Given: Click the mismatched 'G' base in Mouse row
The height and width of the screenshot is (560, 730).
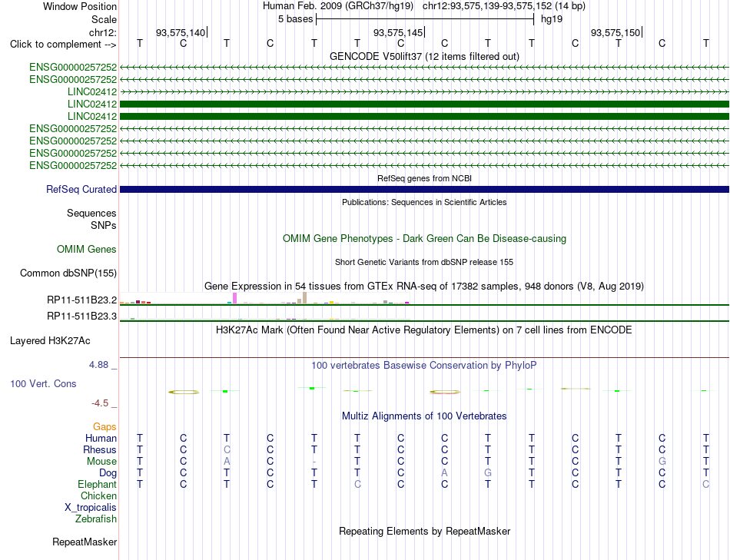Looking at the screenshot, I should coord(662,462).
